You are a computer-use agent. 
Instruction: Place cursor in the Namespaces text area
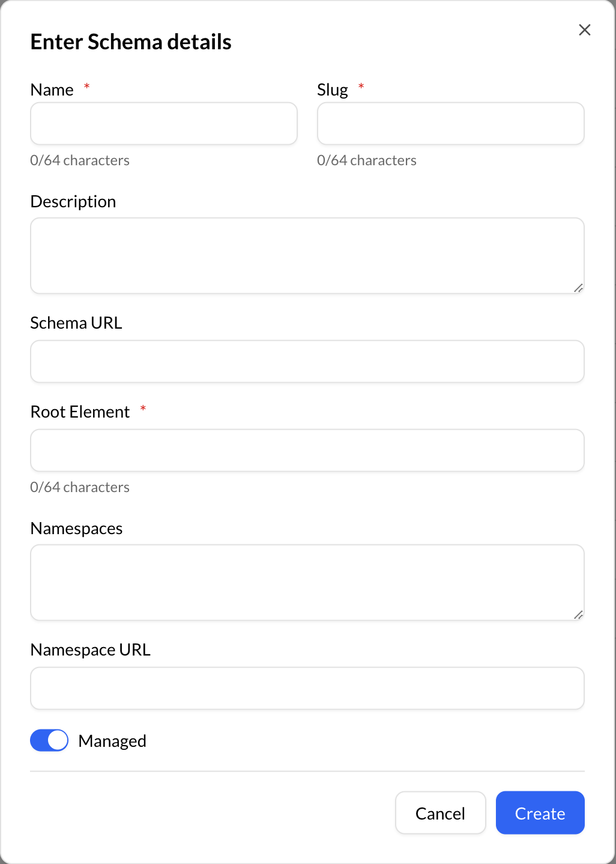pyautogui.click(x=307, y=582)
